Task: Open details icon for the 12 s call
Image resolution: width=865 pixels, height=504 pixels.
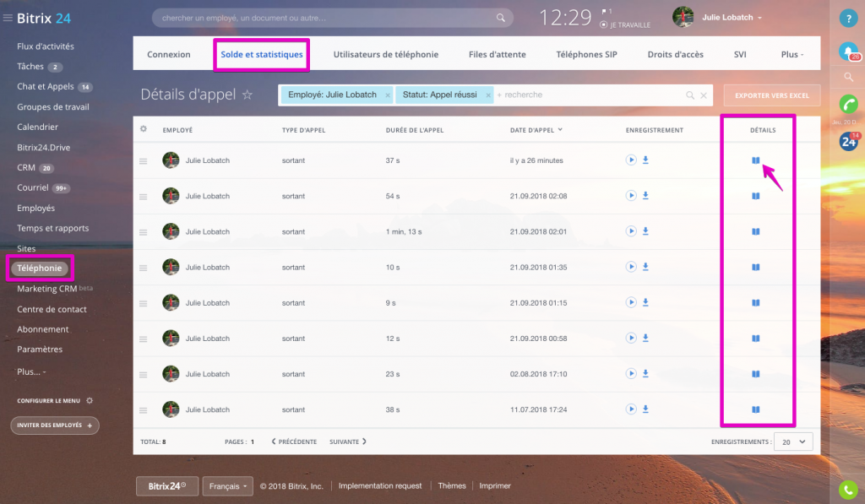Action: point(756,338)
